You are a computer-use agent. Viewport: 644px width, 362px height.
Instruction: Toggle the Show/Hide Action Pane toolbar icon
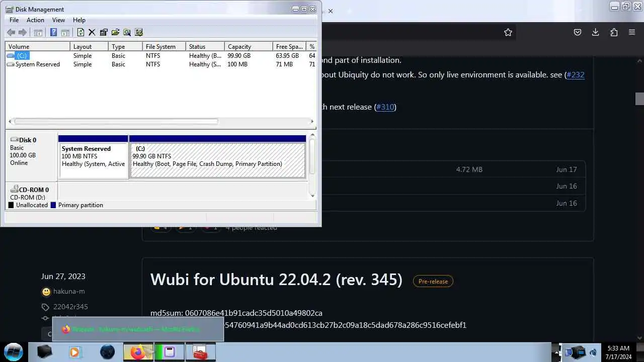point(65,32)
